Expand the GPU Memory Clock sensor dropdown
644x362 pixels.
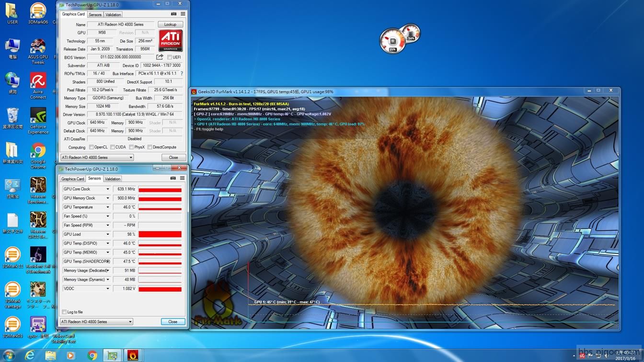coord(107,198)
